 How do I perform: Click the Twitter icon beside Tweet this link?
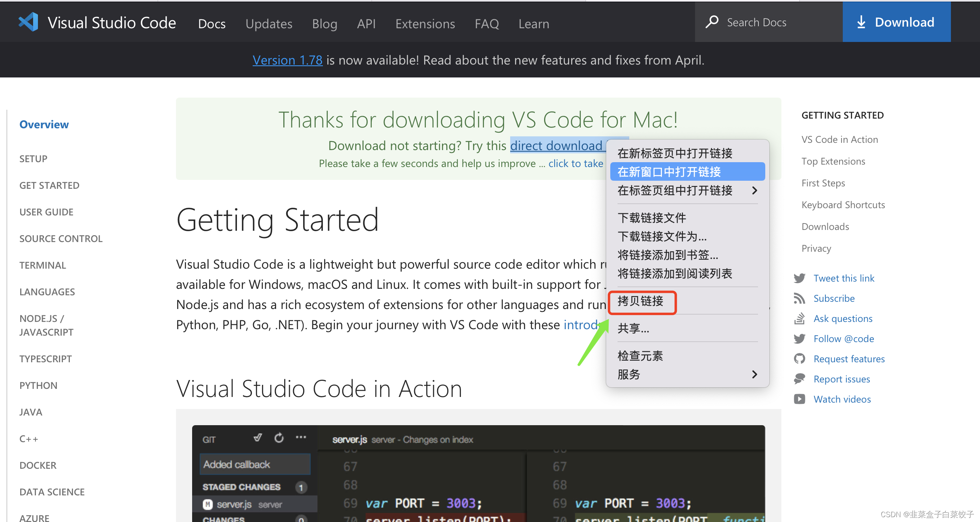pos(800,278)
